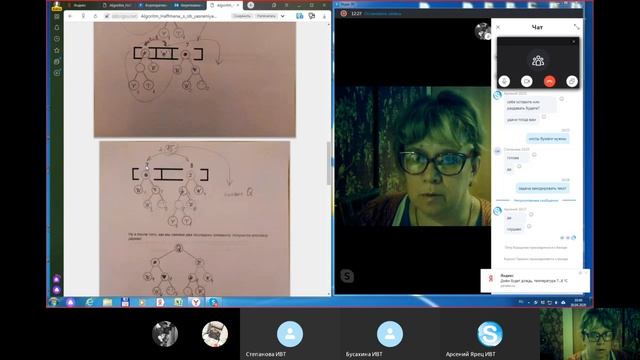Image resolution: width=640 pixels, height=360 pixels.
Task: Close the Чат panel
Action: coord(498,27)
